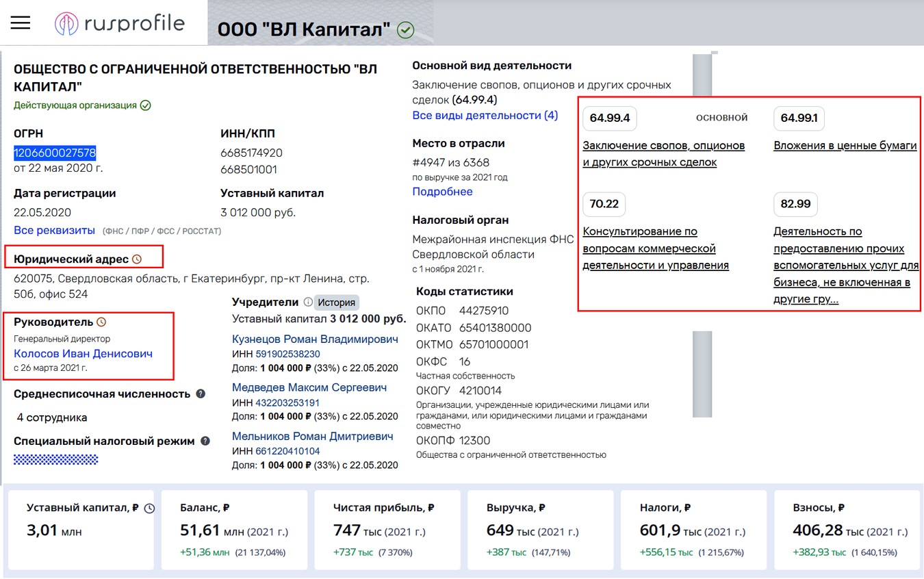Click Подробнее under Место в отрасли
The image size is (924, 579).
pos(442,192)
